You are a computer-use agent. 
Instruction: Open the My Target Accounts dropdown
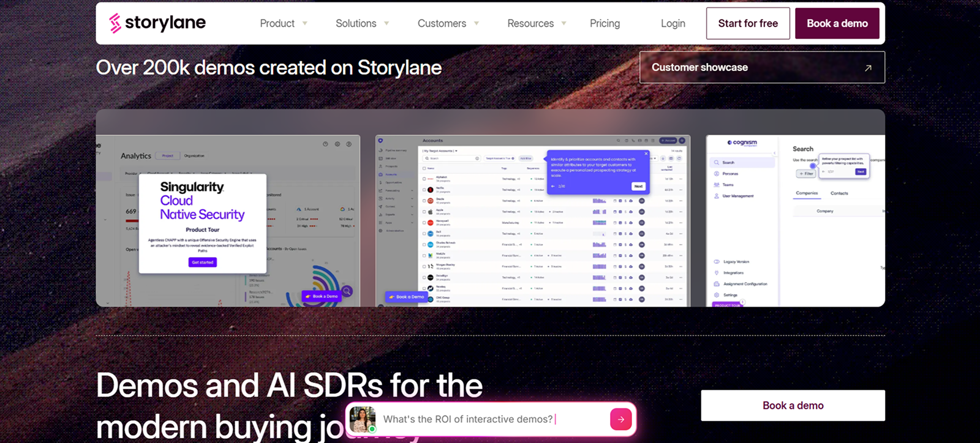(x=440, y=151)
